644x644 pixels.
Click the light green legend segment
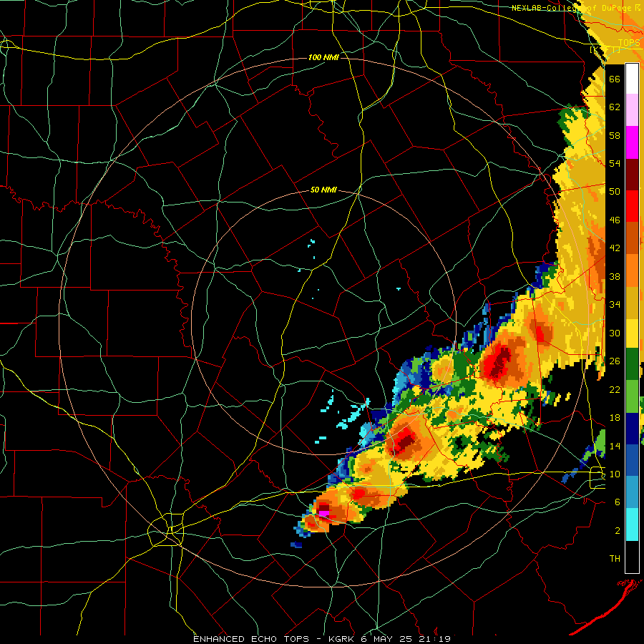[632, 396]
